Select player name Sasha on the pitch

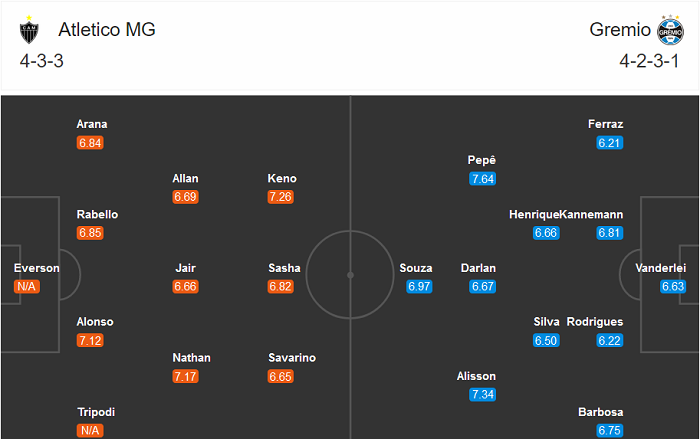pyautogui.click(x=284, y=268)
